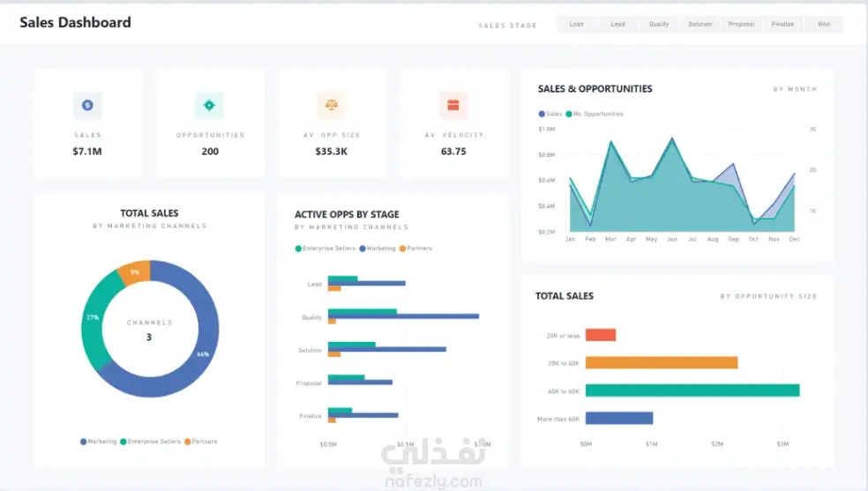Select the blue Marketing bar for Finalize
This screenshot has height=491, width=868.
tap(363, 415)
